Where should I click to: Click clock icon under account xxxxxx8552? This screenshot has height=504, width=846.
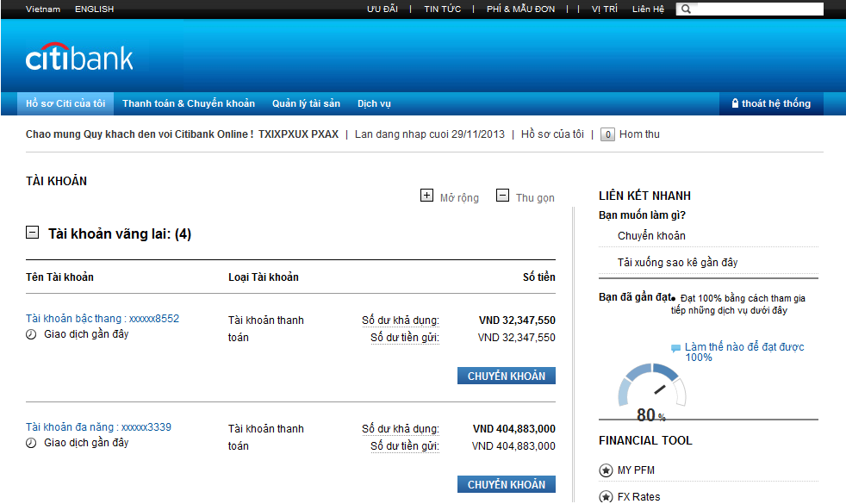click(x=31, y=334)
